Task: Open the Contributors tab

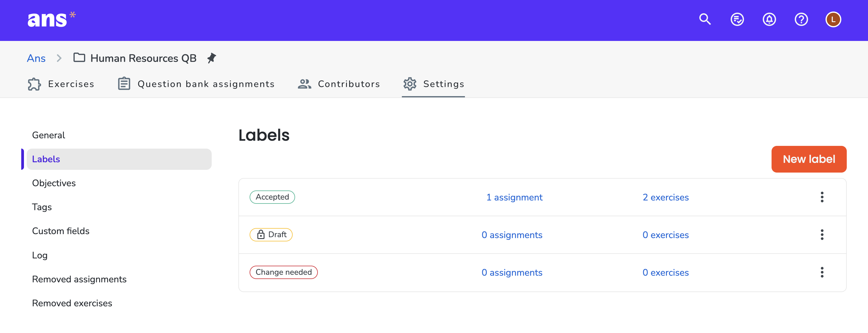Action: coord(339,84)
